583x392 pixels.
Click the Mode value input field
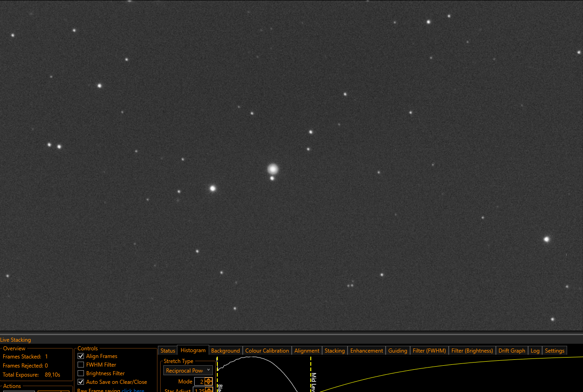tap(200, 382)
